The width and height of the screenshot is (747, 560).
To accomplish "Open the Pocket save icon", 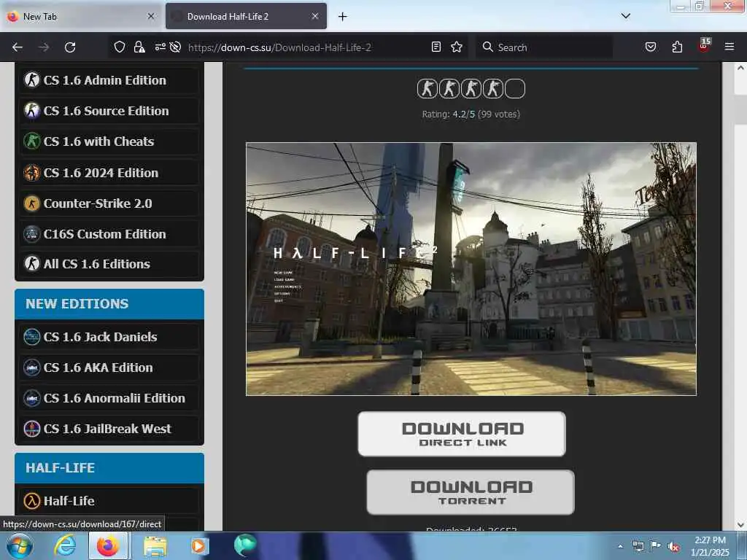I will (x=651, y=47).
